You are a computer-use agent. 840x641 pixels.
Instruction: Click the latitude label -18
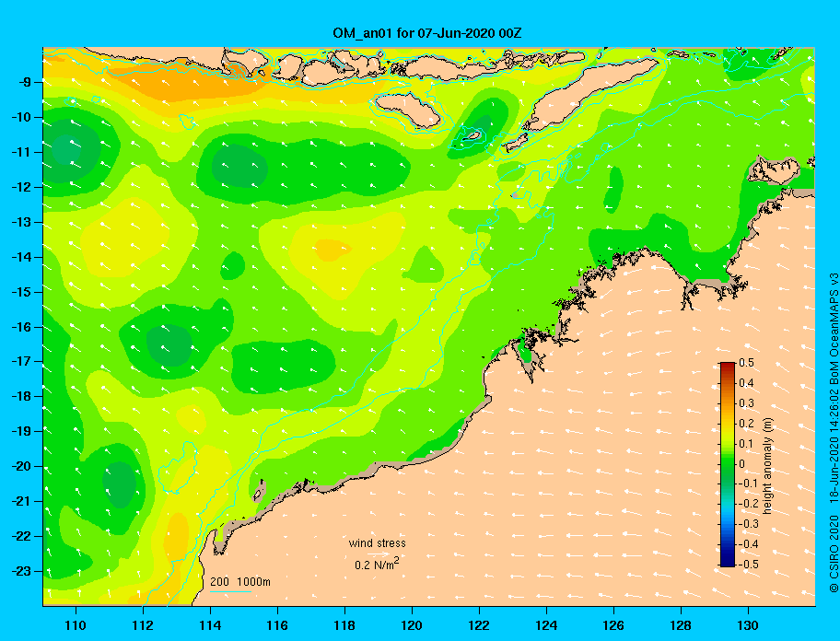point(22,396)
